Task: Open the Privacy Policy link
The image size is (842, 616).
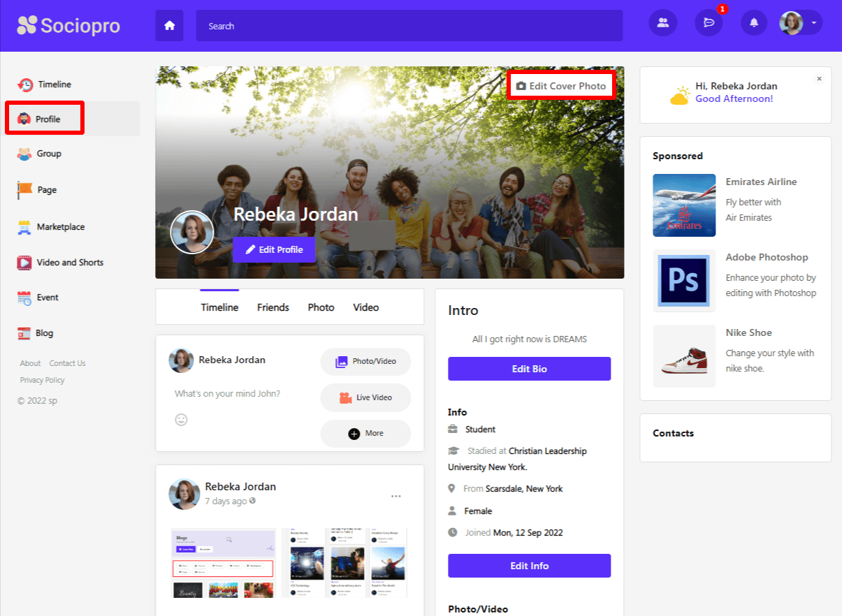Action: [42, 380]
